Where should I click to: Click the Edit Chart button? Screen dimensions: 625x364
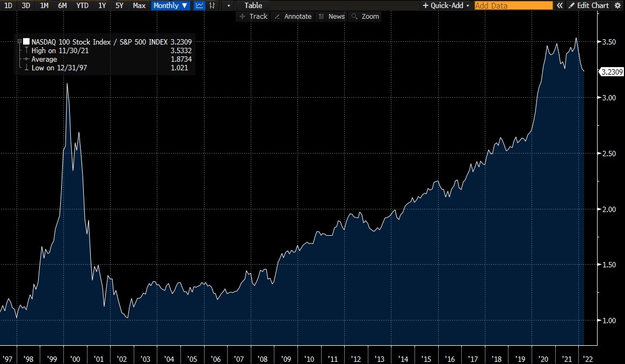click(x=588, y=5)
